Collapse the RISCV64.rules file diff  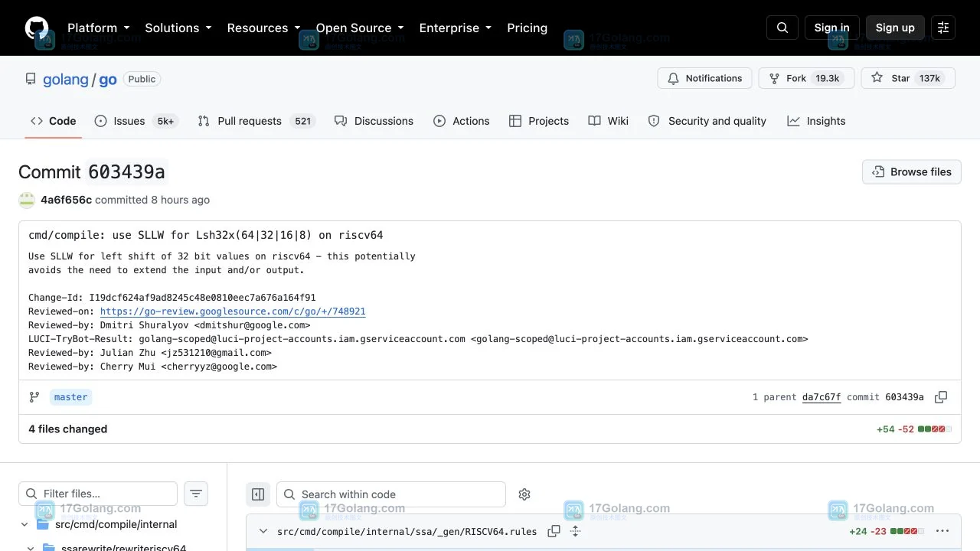coord(263,531)
